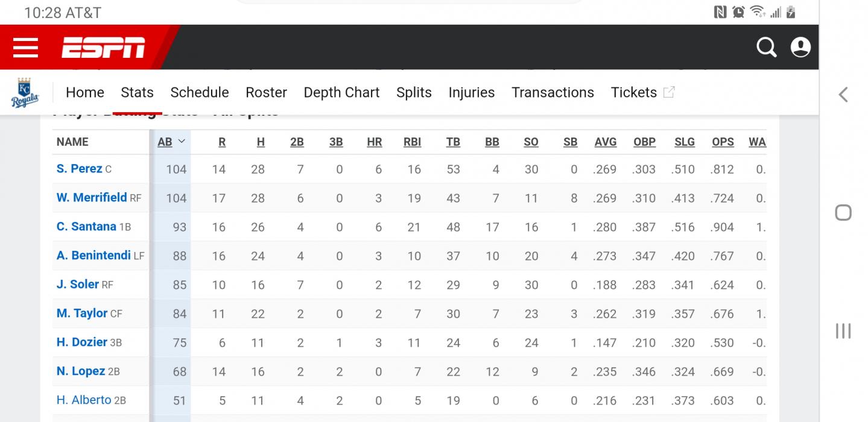This screenshot has height=422, width=868.
Task: Open S. Perez player page
Action: coord(79,169)
